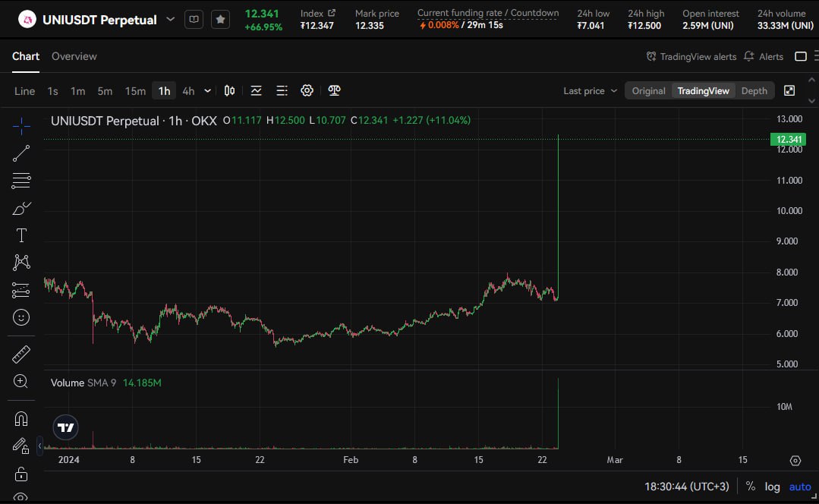Select the trend line drawing tool
The image size is (819, 504).
(21, 153)
